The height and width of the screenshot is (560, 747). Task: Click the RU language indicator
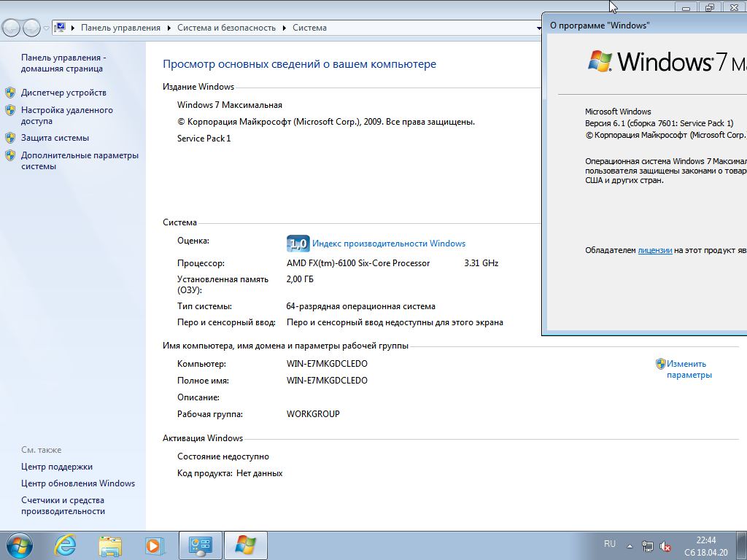click(x=610, y=544)
